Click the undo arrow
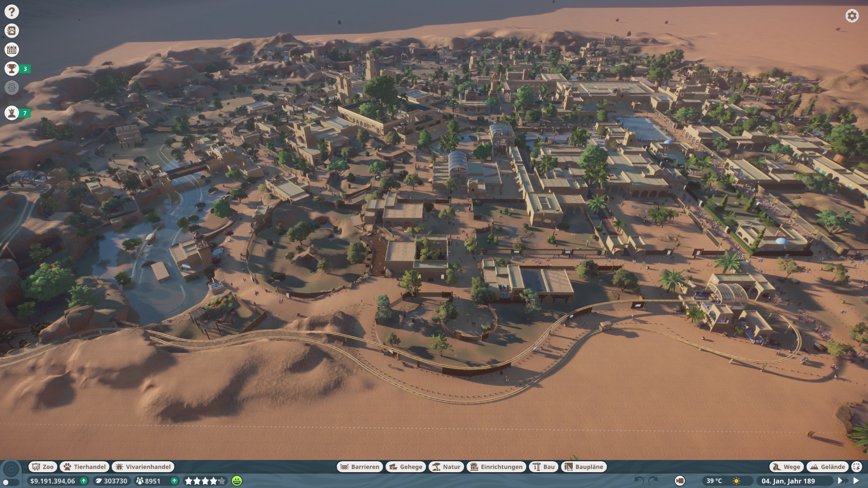This screenshot has width=868, height=488. click(639, 481)
